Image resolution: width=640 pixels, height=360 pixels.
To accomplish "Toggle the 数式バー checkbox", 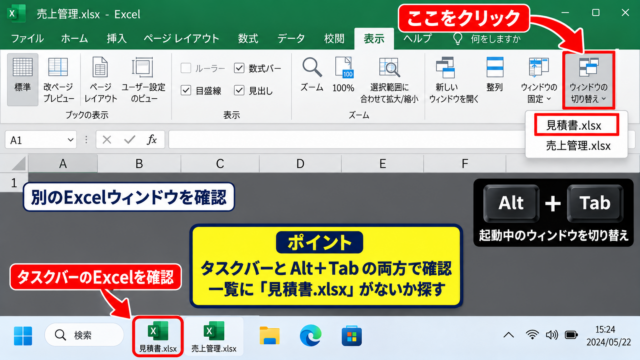I will [239, 68].
